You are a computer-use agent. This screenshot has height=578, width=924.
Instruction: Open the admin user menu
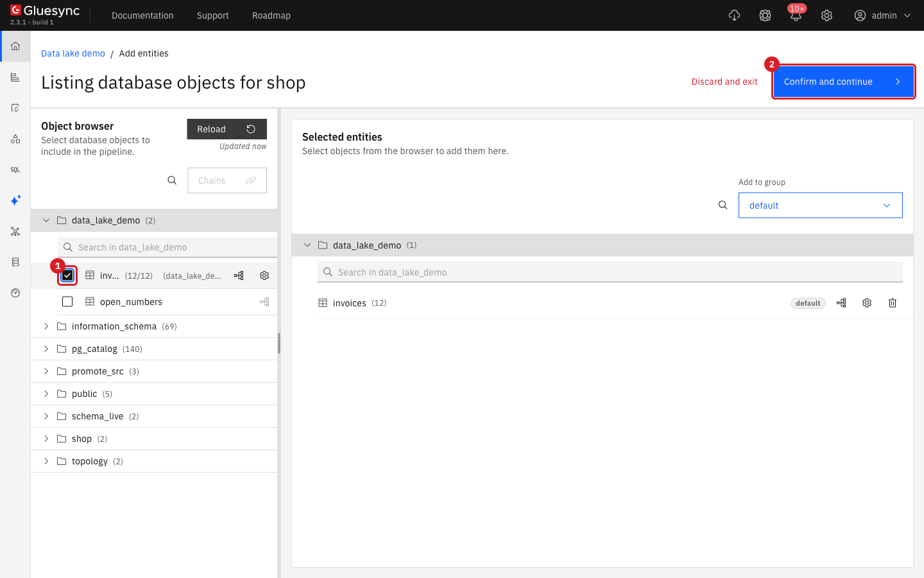[x=883, y=15]
